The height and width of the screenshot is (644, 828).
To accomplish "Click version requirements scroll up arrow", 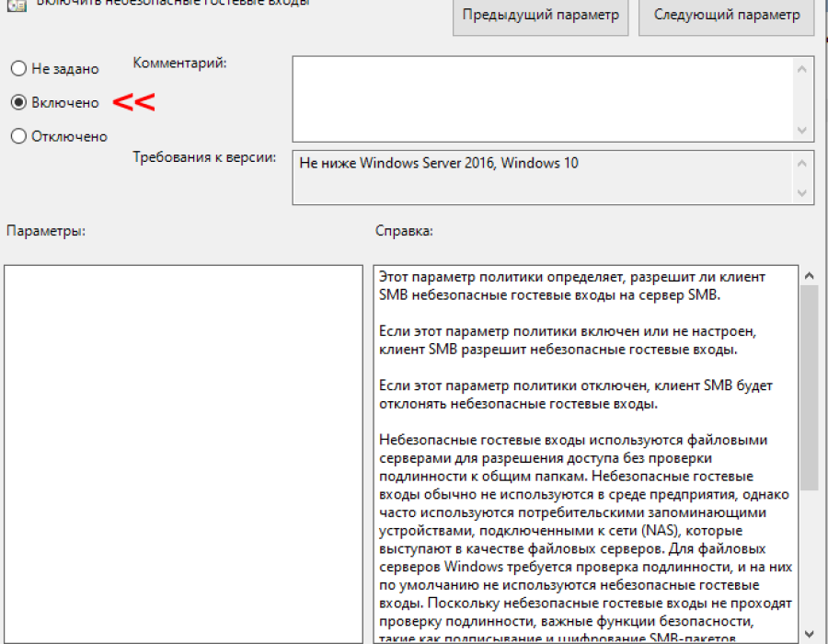I will click(x=802, y=163).
